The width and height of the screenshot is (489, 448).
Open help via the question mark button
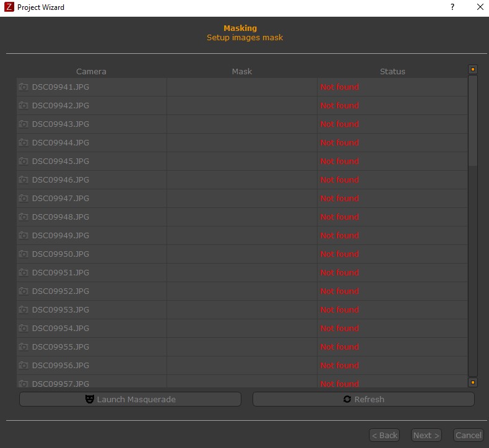click(x=452, y=7)
